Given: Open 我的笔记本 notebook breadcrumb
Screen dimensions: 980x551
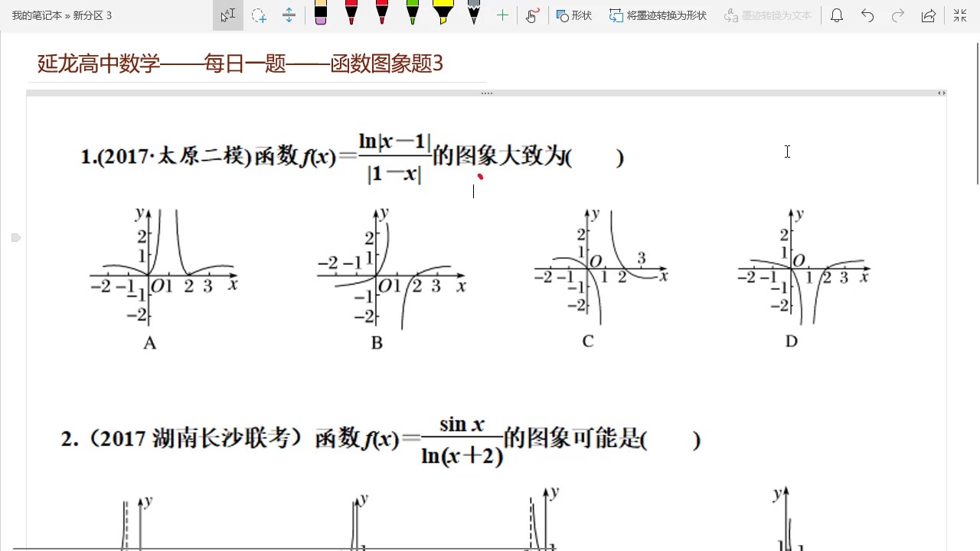Looking at the screenshot, I should tap(37, 15).
